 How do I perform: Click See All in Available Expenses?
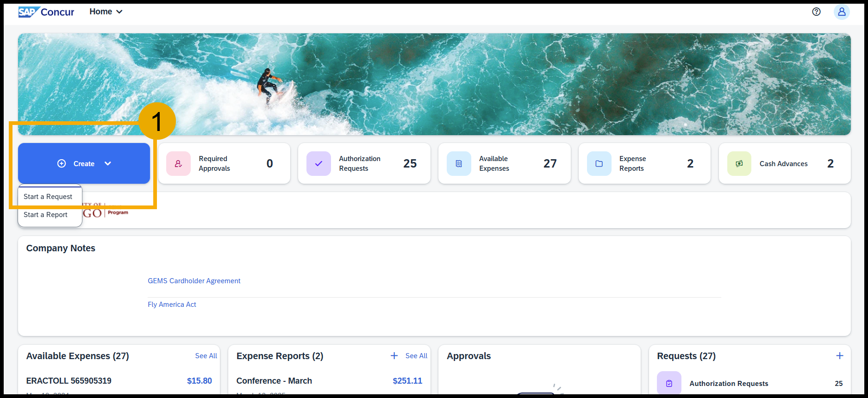(206, 356)
